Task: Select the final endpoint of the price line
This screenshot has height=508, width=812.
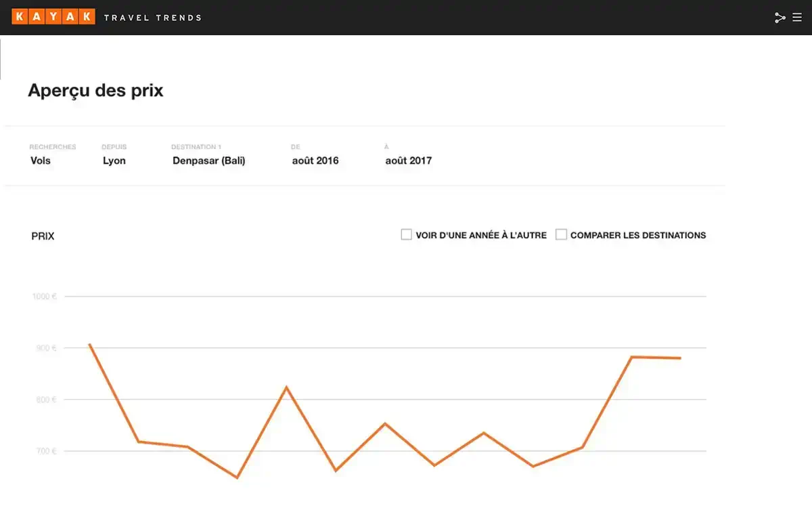Action: pyautogui.click(x=679, y=358)
